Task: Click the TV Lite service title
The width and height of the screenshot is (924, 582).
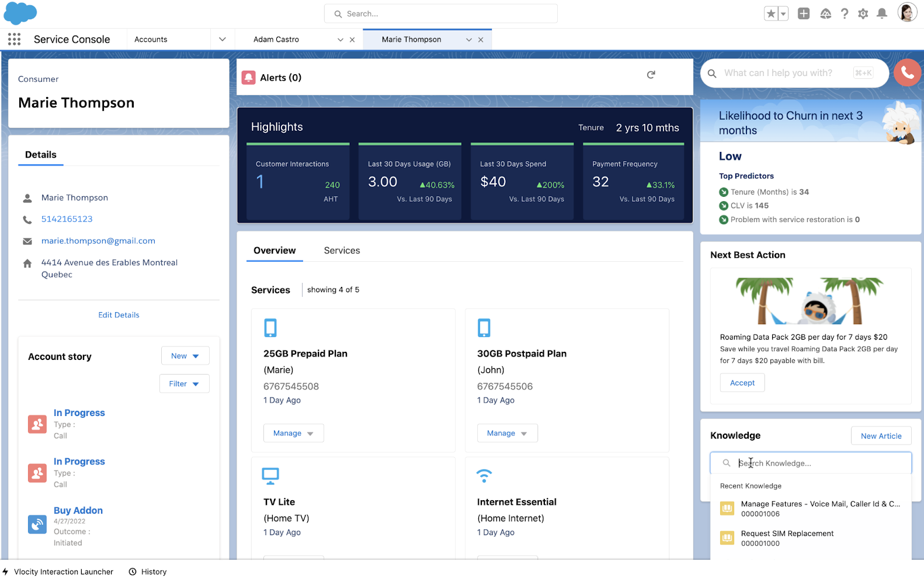Action: (x=279, y=502)
